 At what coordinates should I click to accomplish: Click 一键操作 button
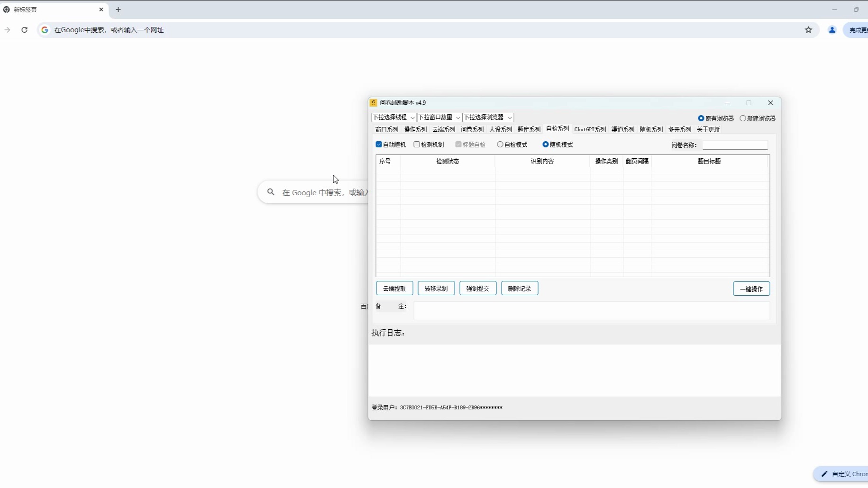point(751,289)
